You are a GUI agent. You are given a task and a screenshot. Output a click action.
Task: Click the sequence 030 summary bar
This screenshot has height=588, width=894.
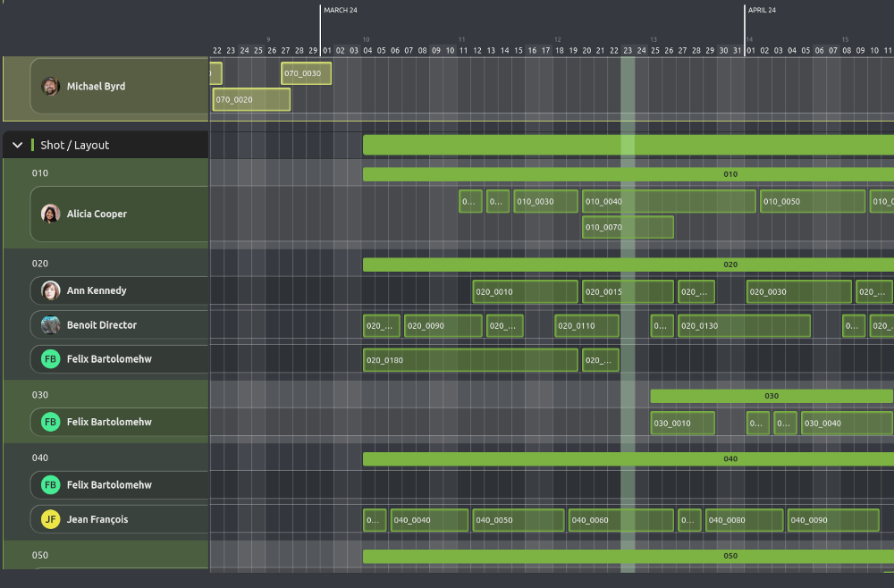pos(771,396)
